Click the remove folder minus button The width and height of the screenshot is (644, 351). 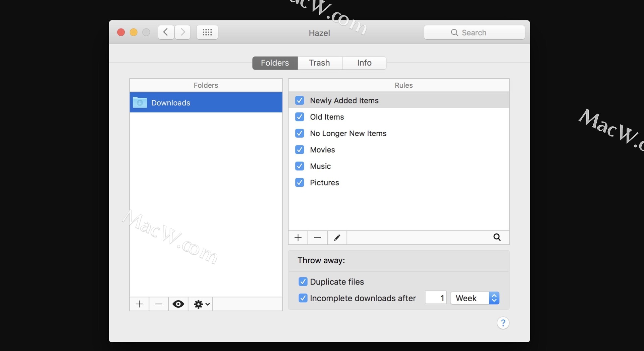click(159, 304)
